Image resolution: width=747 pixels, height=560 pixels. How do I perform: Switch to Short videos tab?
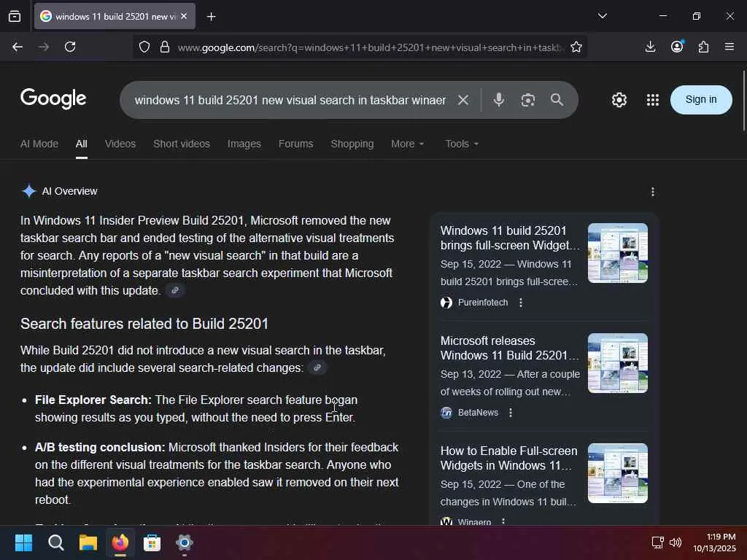[182, 144]
